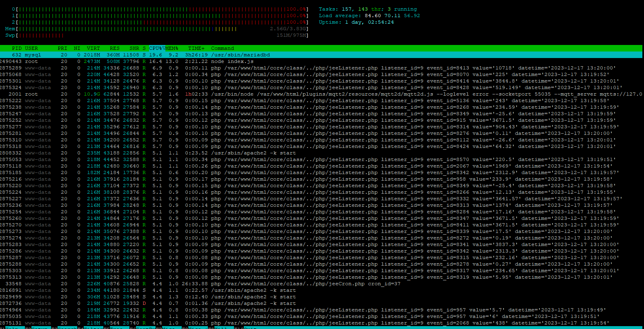Select the jeeListener row with event_id=8112
Viewport: 644px width, 329px height.
pos(321,140)
